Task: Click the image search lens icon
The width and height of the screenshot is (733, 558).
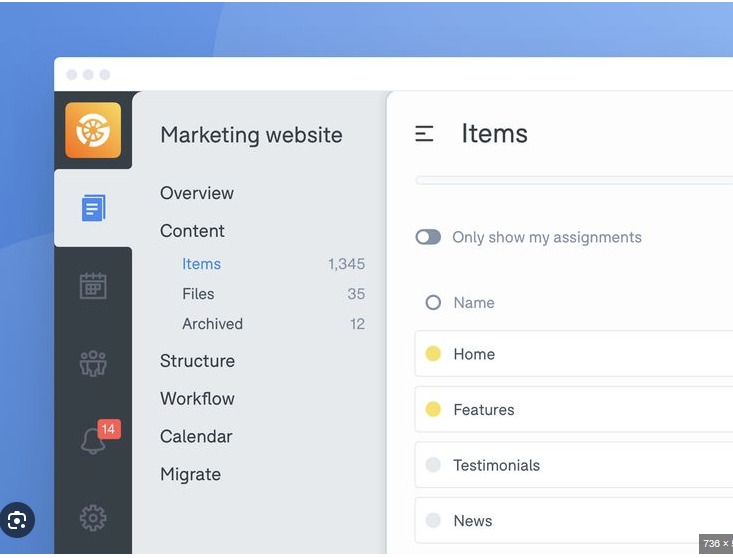Action: (17, 520)
